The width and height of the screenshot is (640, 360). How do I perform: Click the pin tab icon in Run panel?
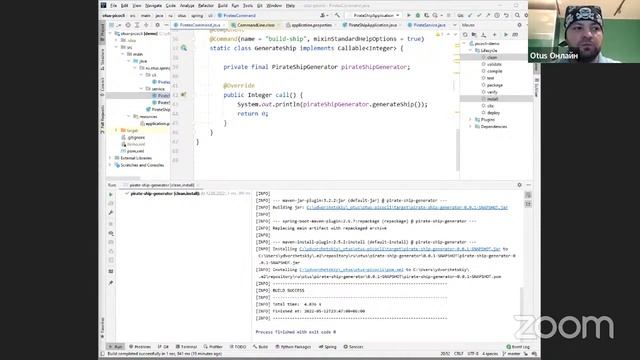(x=111, y=282)
